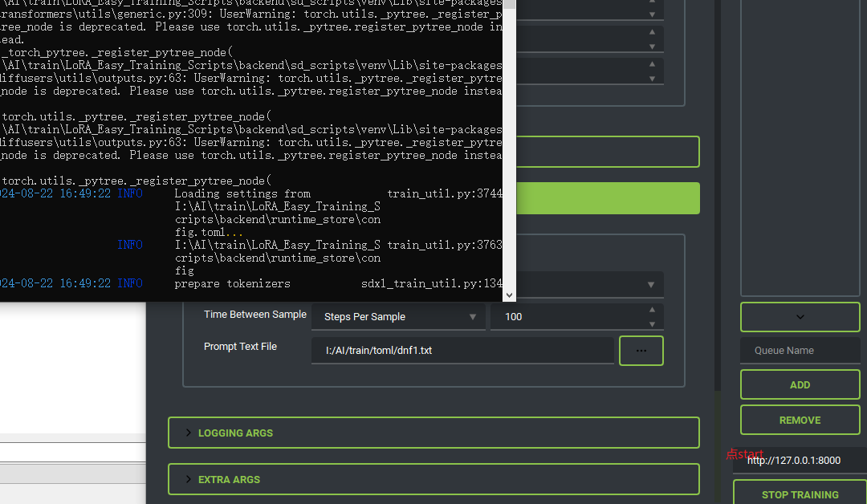Image resolution: width=867 pixels, height=504 pixels.
Task: Click the '...' browse button for Prompt Text File
Action: tap(641, 351)
